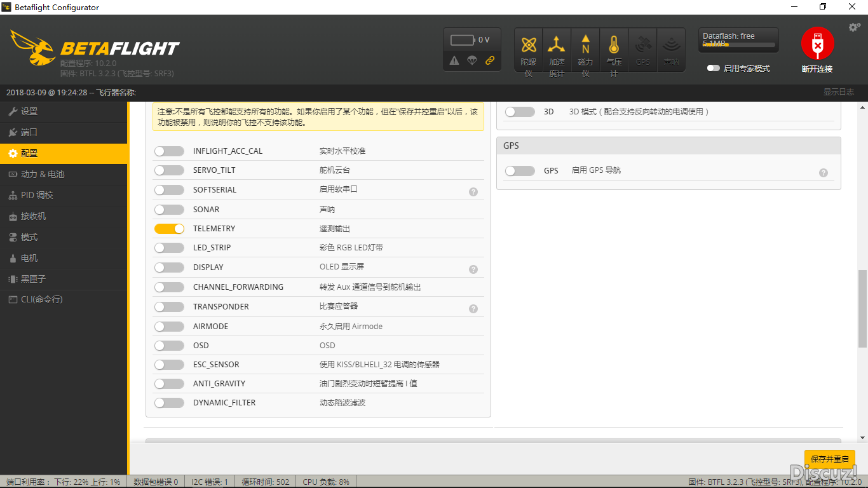Image resolution: width=868 pixels, height=488 pixels.
Task: Click the help icon next to DISPLAY
Action: tap(473, 269)
